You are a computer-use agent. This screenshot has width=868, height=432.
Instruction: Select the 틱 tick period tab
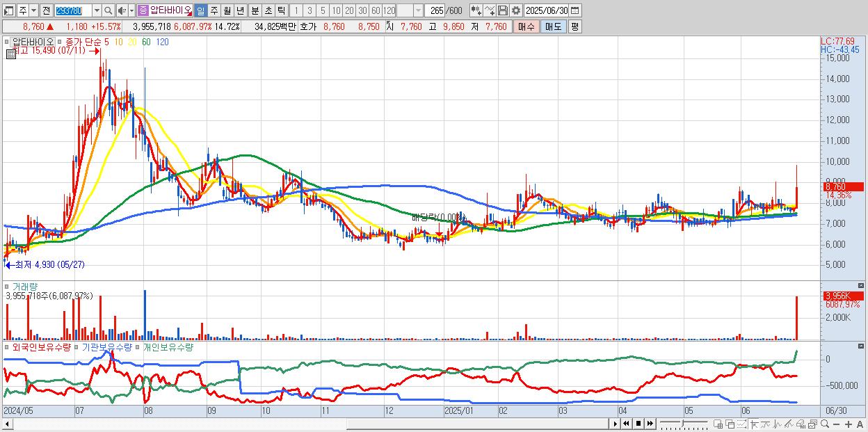point(281,10)
